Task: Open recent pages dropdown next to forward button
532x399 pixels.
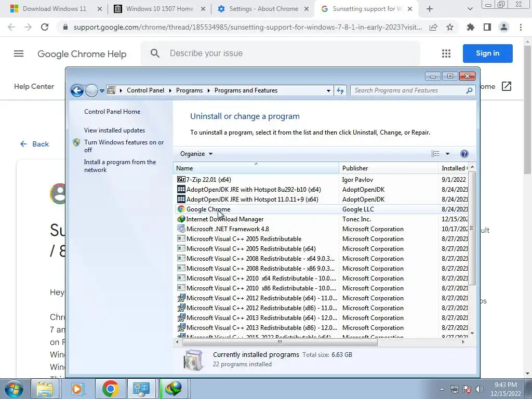Action: click(x=102, y=91)
